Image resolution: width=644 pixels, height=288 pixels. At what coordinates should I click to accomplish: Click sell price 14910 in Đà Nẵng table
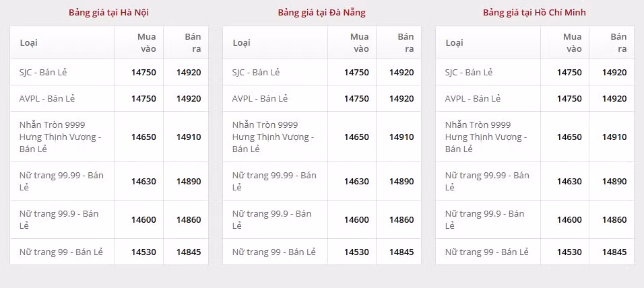(401, 137)
